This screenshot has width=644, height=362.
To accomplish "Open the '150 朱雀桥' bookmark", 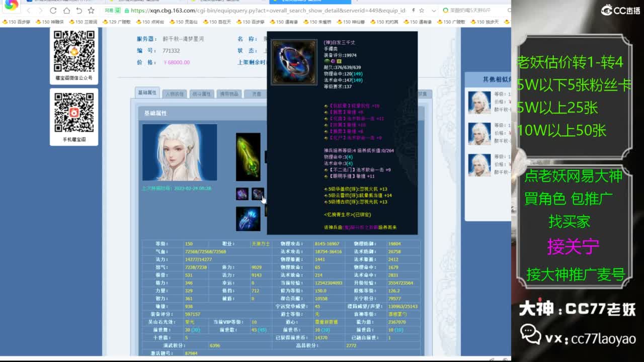I will tap(317, 22).
